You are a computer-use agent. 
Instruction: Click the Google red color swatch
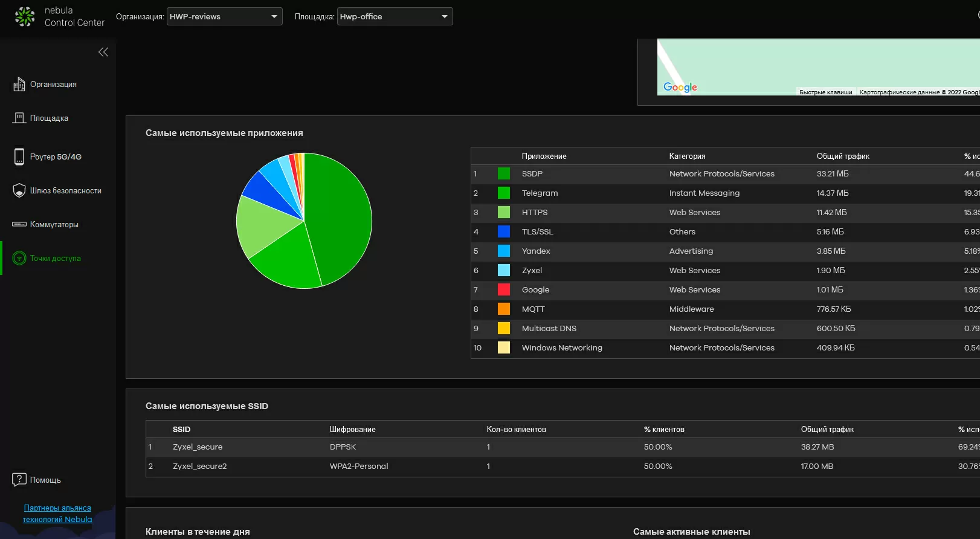point(504,289)
